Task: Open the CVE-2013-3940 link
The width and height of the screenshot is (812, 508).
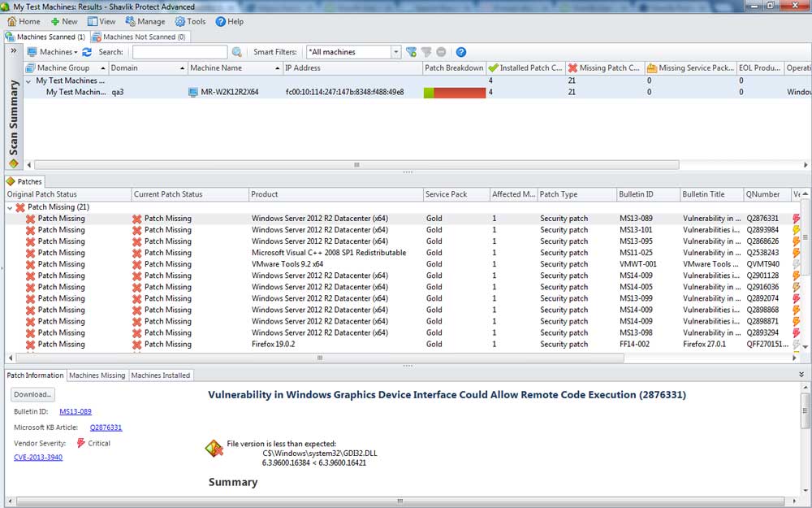Action: [x=38, y=457]
